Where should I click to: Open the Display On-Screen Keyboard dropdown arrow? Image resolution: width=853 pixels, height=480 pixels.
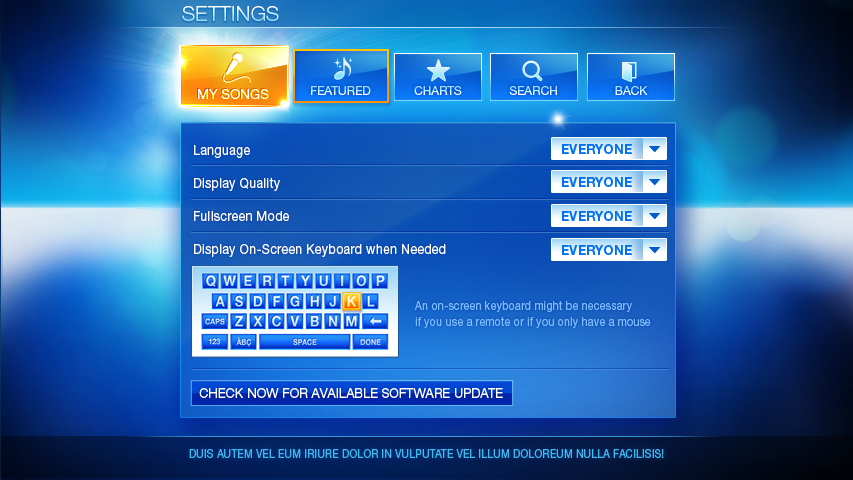pos(654,250)
